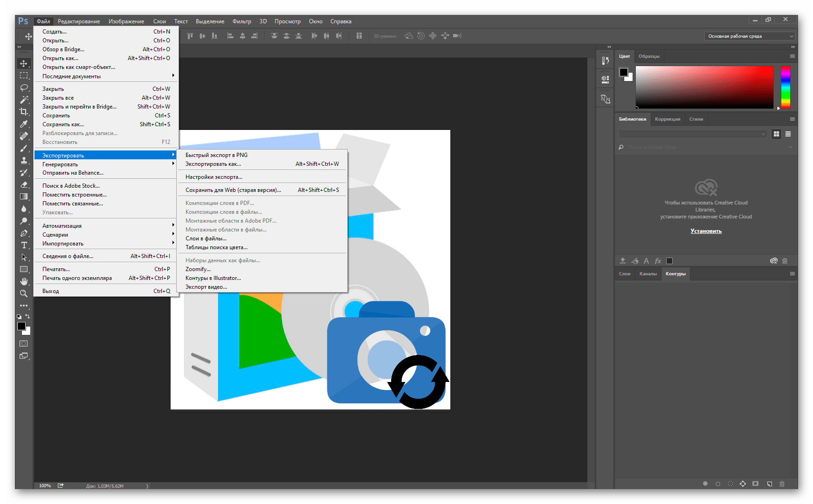Open the Редактирование menu
This screenshot has height=504, width=813.
pos(79,21)
